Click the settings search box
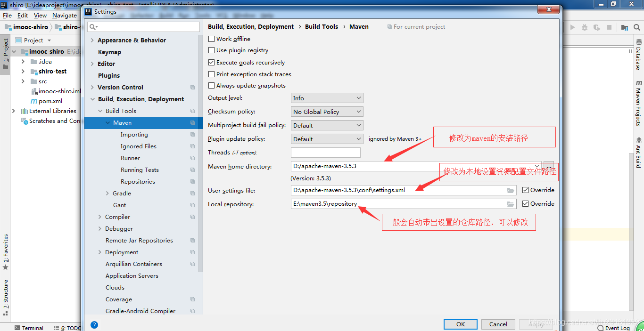Image resolution: width=644 pixels, height=331 pixels. 144,27
